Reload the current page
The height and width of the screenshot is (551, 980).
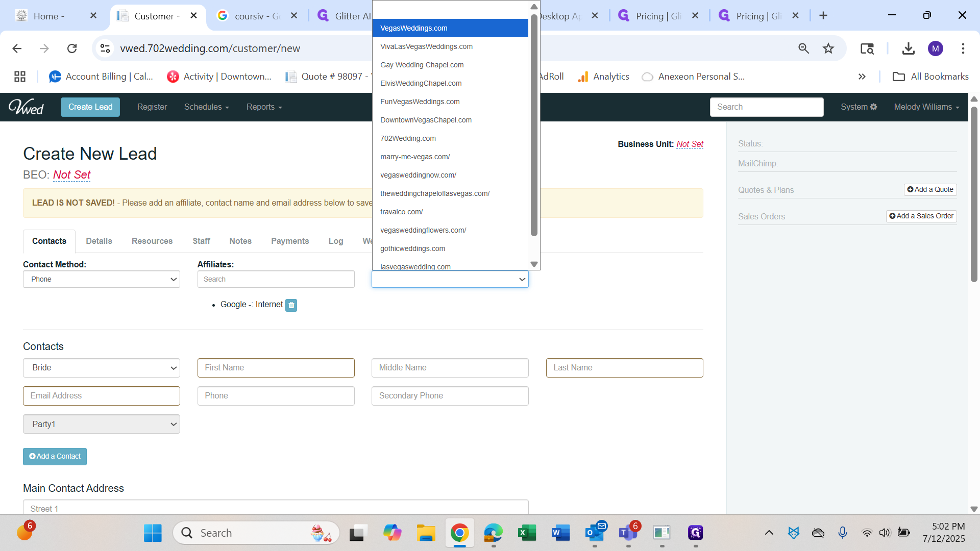tap(72, 48)
